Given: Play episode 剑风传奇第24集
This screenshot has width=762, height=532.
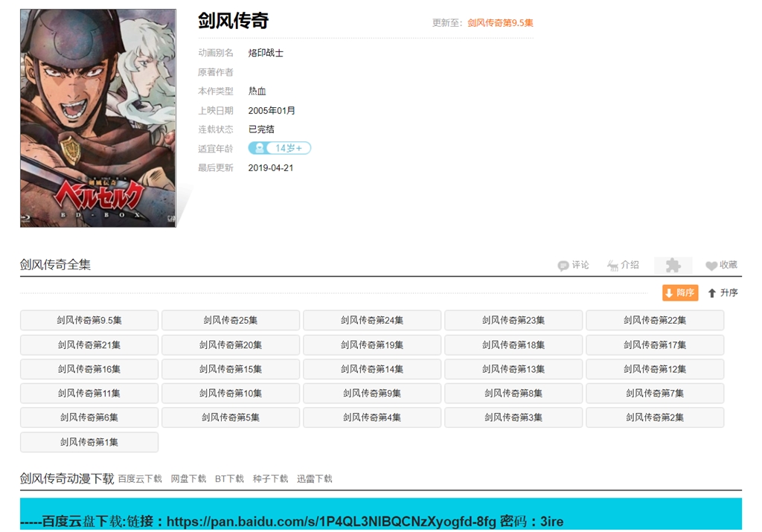Looking at the screenshot, I should [372, 320].
